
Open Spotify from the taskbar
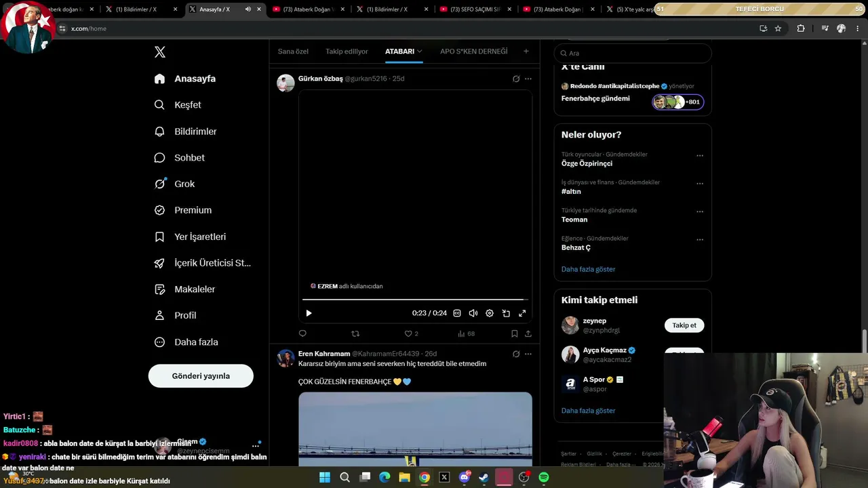point(544,477)
